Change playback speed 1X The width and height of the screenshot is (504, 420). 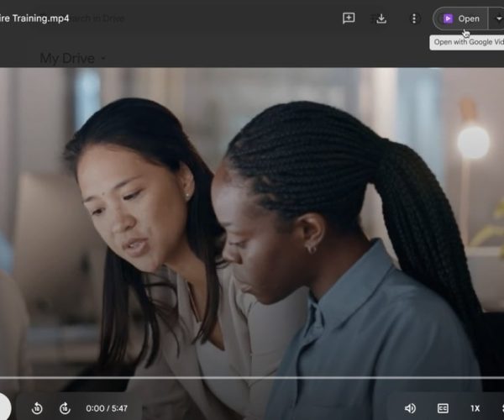tap(475, 408)
